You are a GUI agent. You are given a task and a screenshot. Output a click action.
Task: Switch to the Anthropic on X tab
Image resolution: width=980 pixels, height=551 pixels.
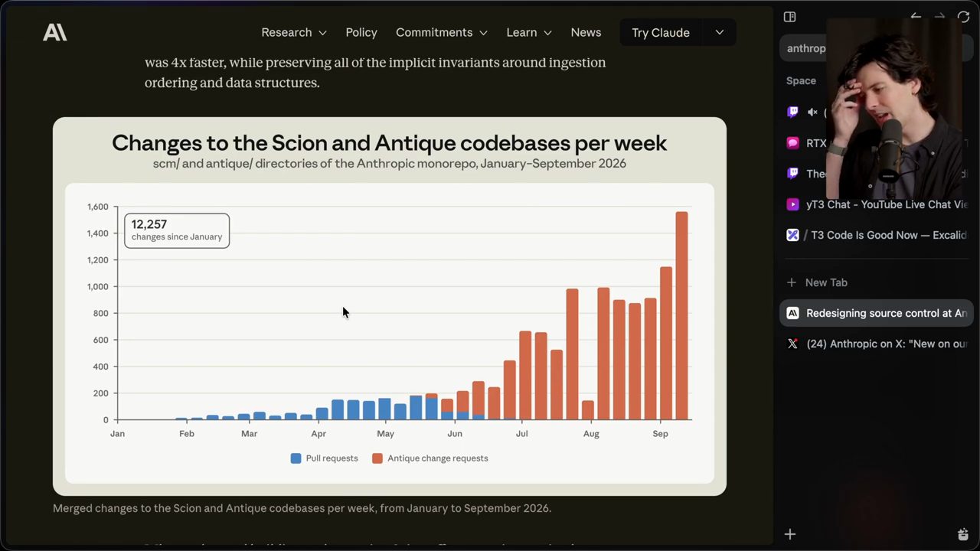(x=876, y=344)
